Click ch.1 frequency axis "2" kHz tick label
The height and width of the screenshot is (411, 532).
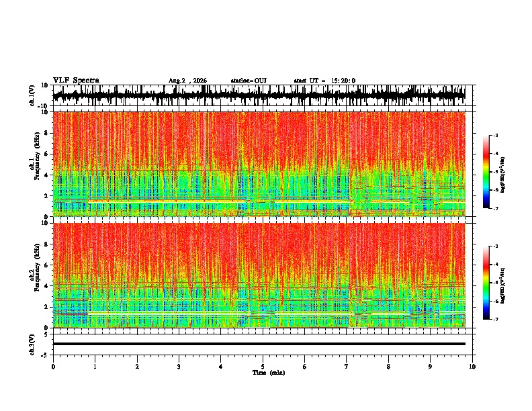point(47,196)
